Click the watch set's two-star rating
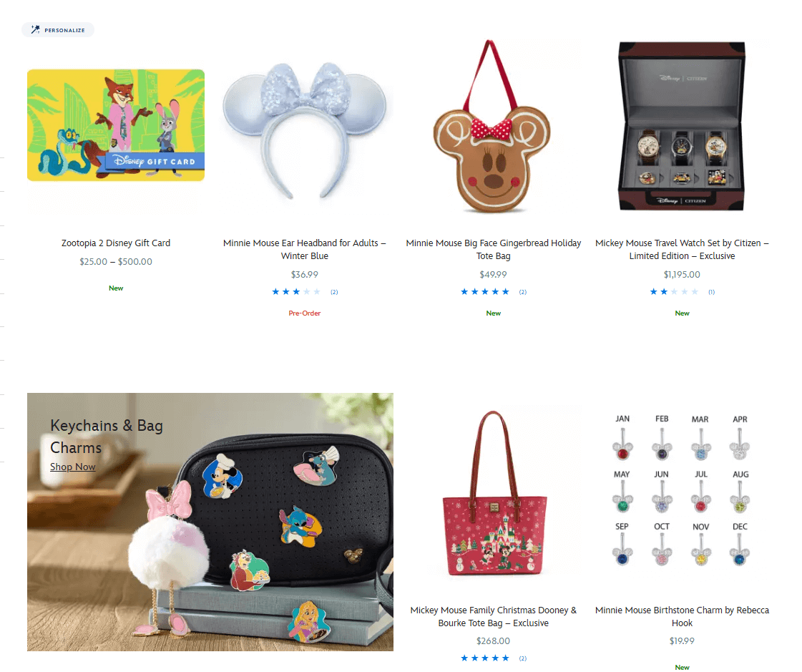 [674, 292]
